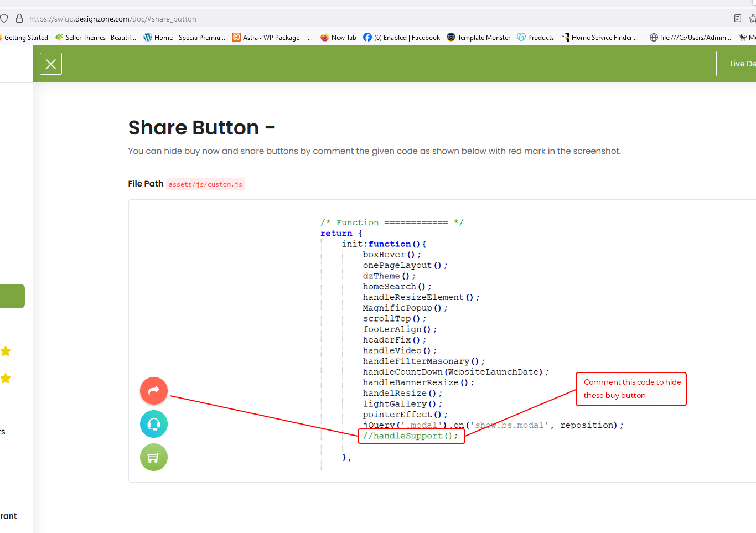
Task: Close the sidebar with the X button
Action: (51, 64)
